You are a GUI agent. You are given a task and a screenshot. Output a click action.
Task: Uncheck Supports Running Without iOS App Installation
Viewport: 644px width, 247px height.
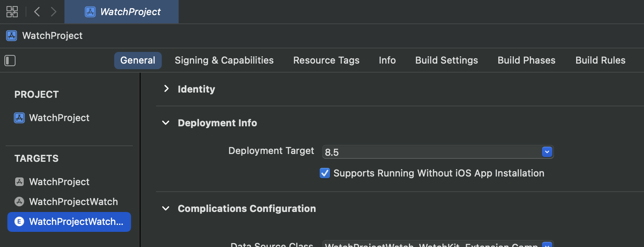point(325,173)
